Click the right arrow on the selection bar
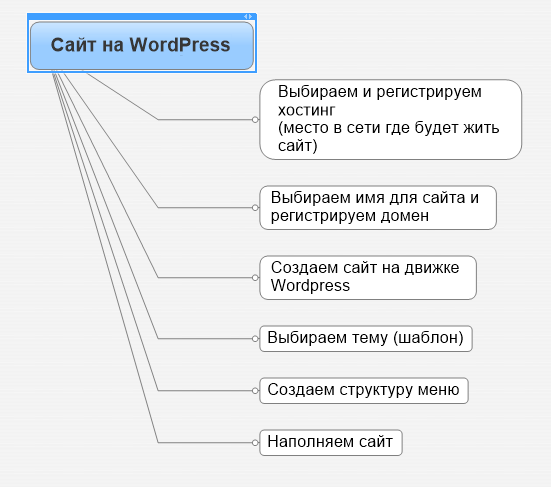This screenshot has height=487, width=551. tap(250, 17)
